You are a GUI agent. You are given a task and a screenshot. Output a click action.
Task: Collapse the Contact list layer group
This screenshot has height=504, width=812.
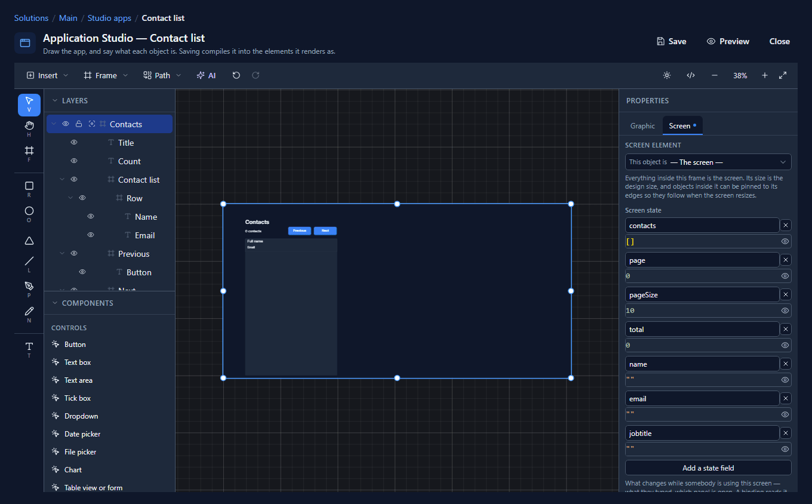tap(62, 180)
